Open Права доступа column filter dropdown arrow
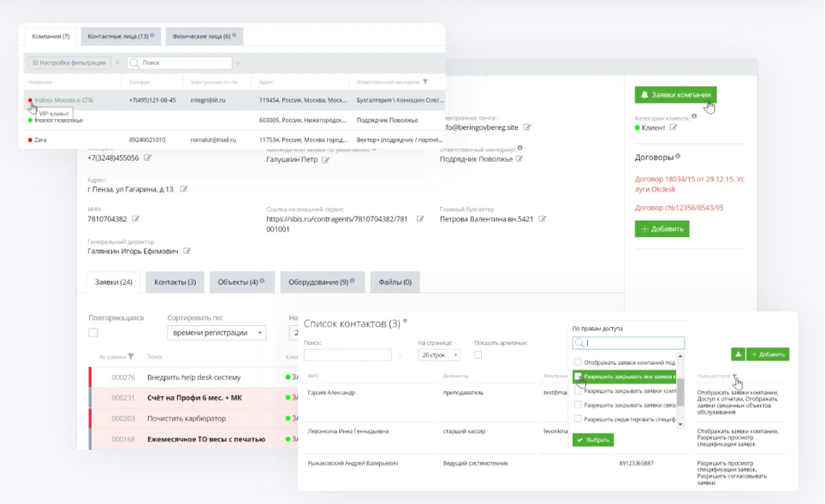This screenshot has width=825, height=504. tap(734, 377)
